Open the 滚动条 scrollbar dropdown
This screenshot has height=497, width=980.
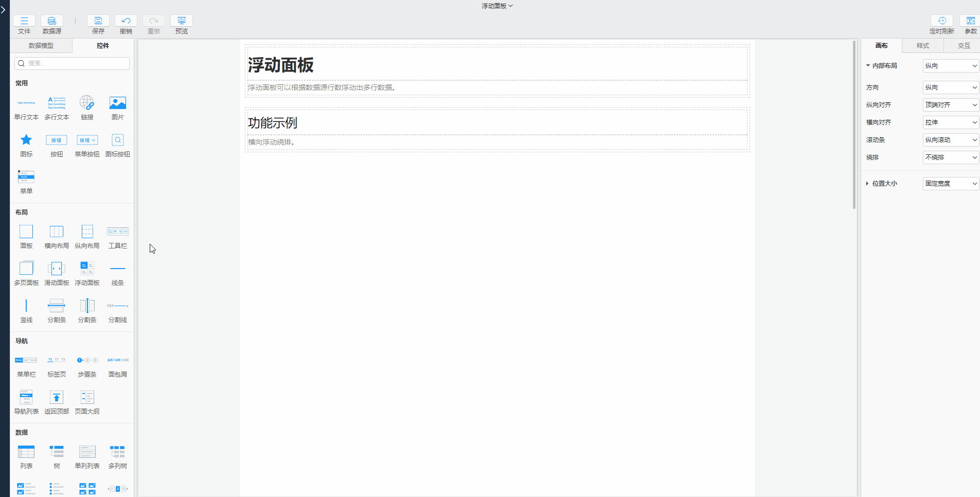[x=950, y=139]
